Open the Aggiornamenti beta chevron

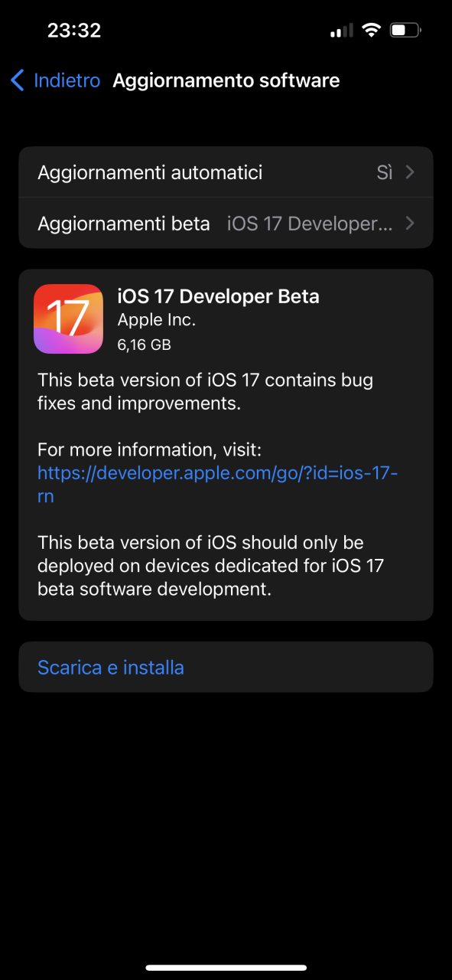click(410, 224)
